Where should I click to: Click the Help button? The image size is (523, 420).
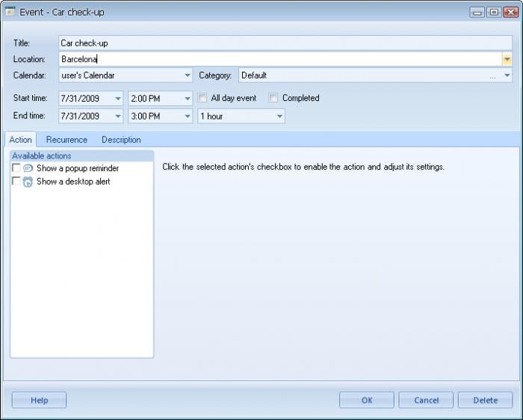point(40,400)
